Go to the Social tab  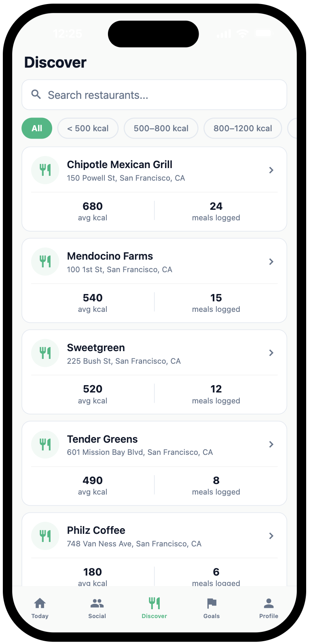click(x=97, y=608)
